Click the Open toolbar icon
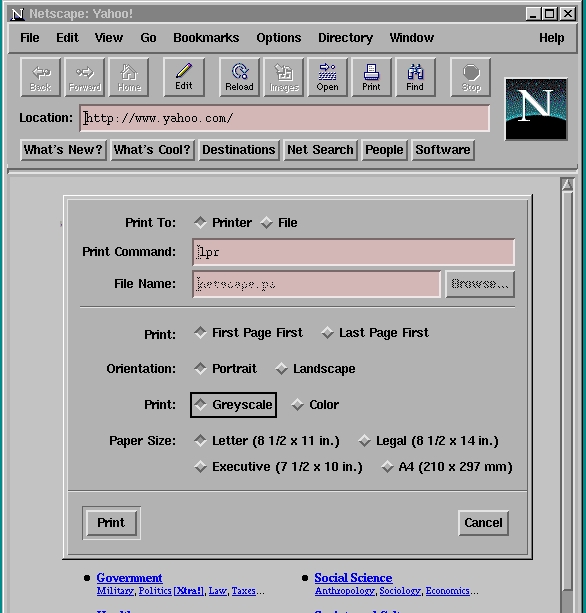This screenshot has width=586, height=613. pos(327,77)
